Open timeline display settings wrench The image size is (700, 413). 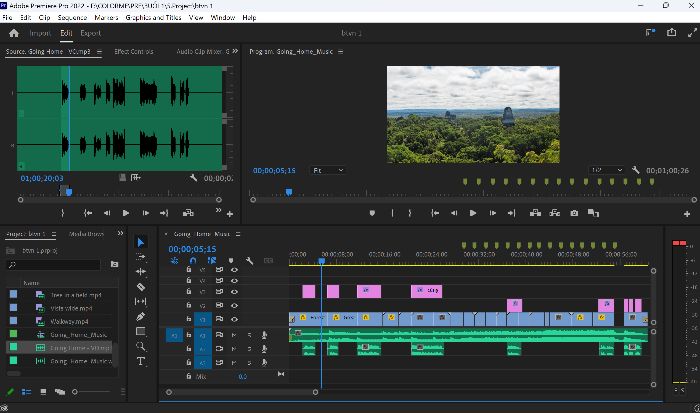(x=250, y=261)
